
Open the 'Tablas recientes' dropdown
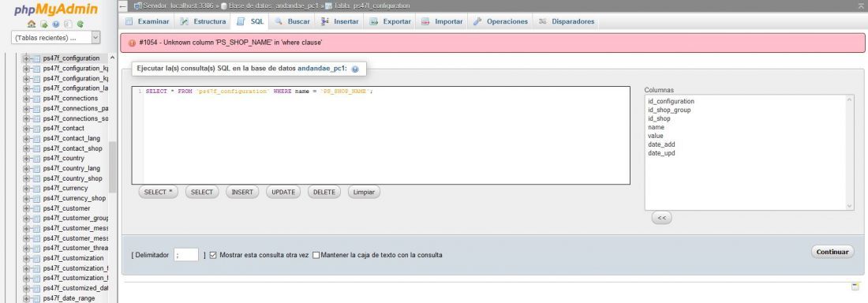pyautogui.click(x=56, y=38)
